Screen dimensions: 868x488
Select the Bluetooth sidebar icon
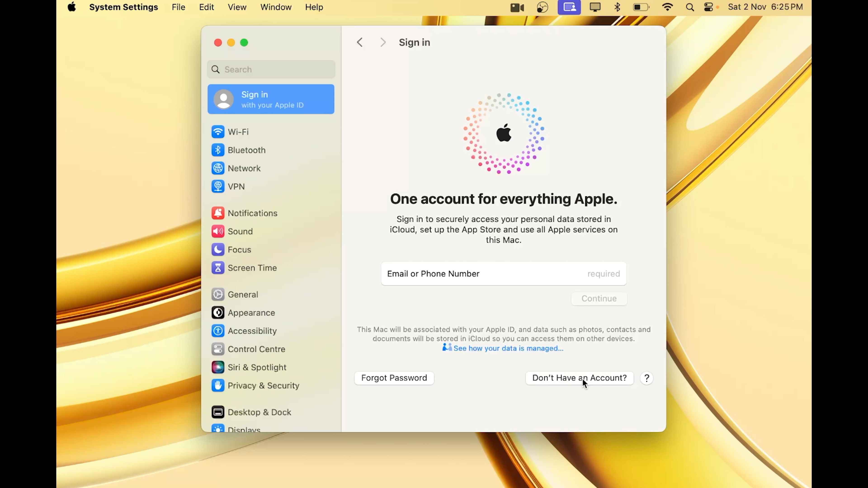[218, 150]
